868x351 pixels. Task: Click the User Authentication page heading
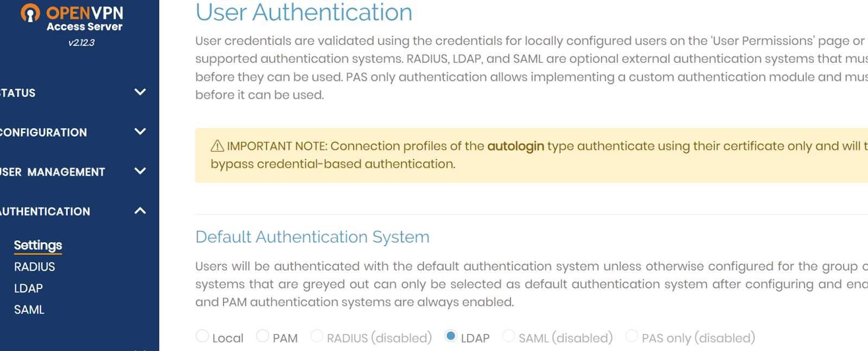pyautogui.click(x=304, y=12)
